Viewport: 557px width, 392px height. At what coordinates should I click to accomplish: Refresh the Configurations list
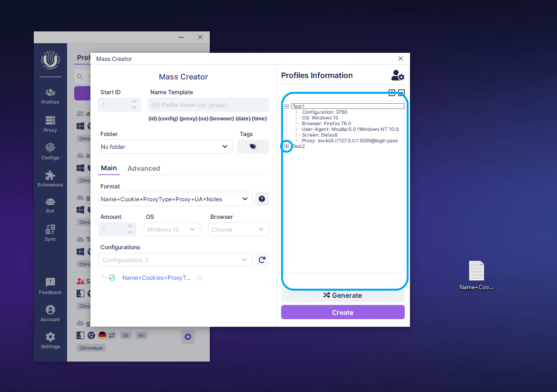262,260
